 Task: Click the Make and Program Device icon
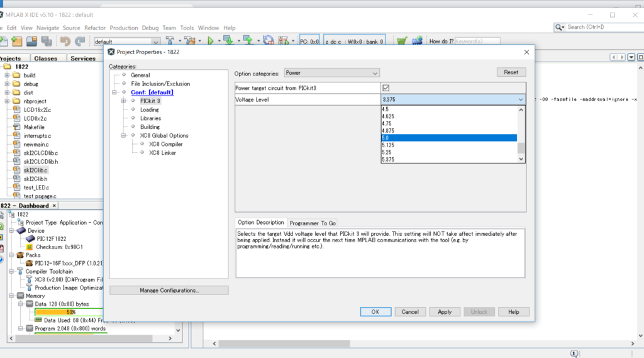[x=228, y=40]
